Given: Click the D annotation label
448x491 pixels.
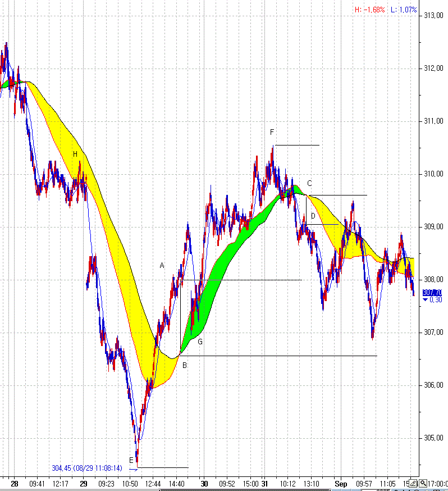Looking at the screenshot, I should coord(313,216).
